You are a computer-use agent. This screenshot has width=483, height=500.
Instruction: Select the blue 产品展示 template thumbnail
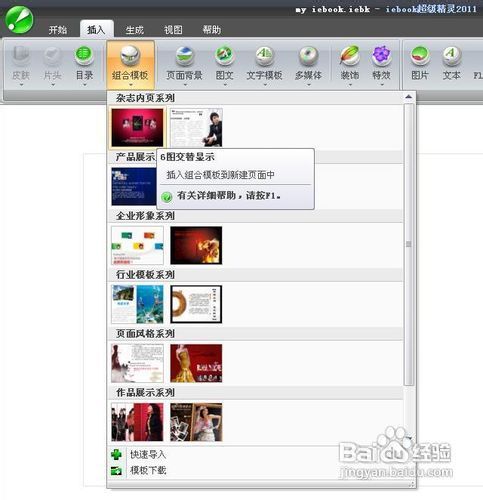click(134, 186)
